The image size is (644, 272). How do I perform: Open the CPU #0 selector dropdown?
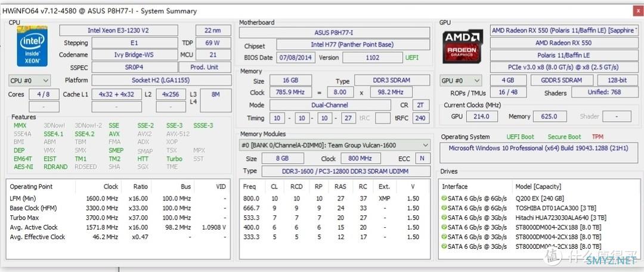point(30,80)
